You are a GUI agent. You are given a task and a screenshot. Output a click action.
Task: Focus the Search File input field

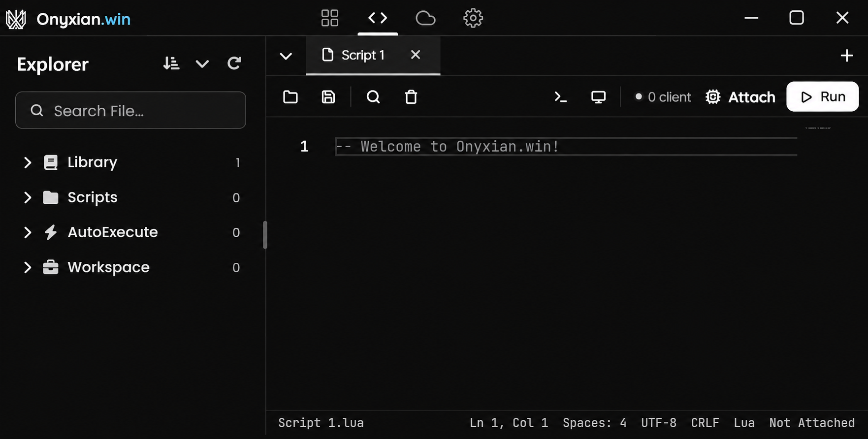click(x=130, y=110)
